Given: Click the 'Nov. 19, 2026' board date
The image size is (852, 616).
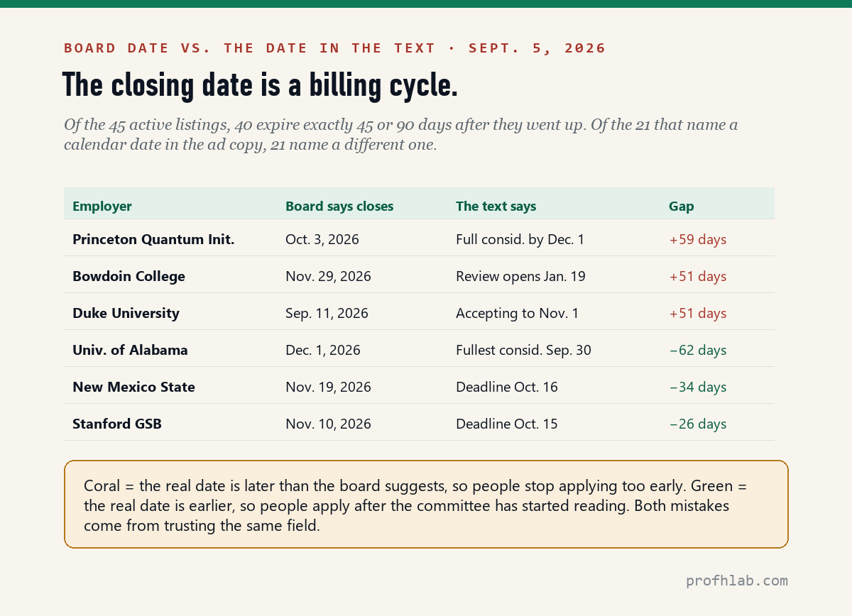Looking at the screenshot, I should [x=328, y=387].
